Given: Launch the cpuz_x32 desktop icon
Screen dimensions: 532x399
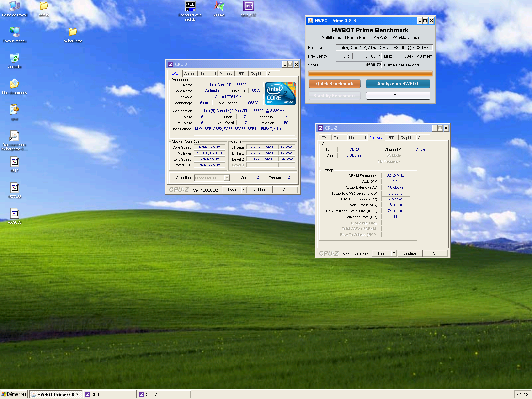Looking at the screenshot, I should (248, 9).
